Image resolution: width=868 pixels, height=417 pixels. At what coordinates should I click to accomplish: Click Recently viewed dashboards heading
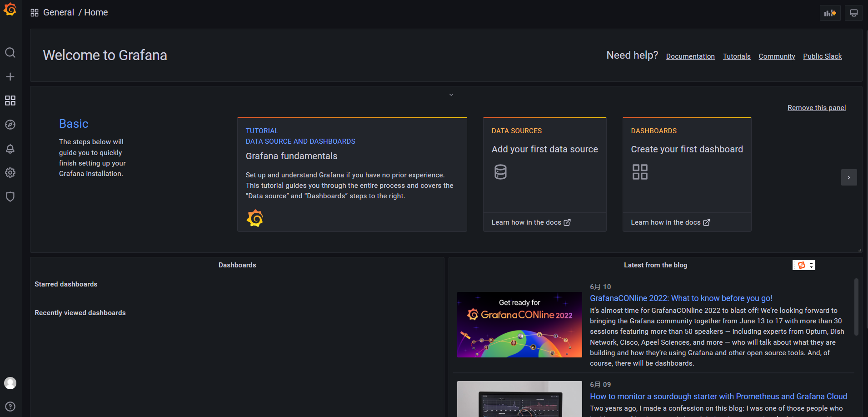[x=80, y=313]
